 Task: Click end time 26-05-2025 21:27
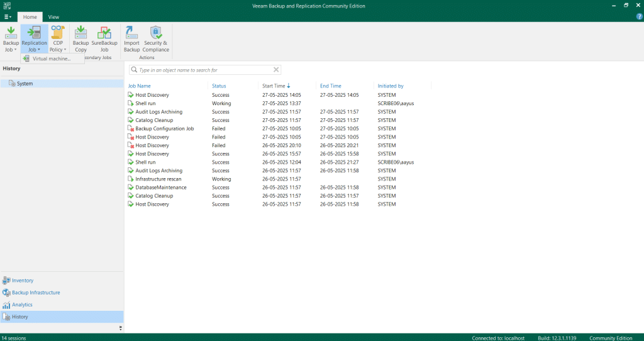339,162
